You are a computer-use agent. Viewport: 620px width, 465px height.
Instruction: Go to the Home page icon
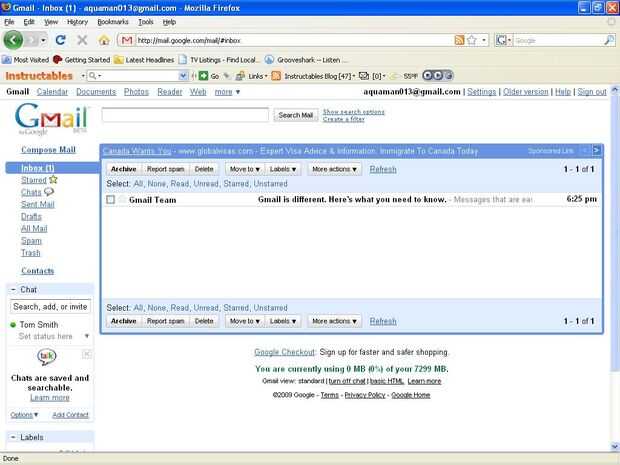104,40
